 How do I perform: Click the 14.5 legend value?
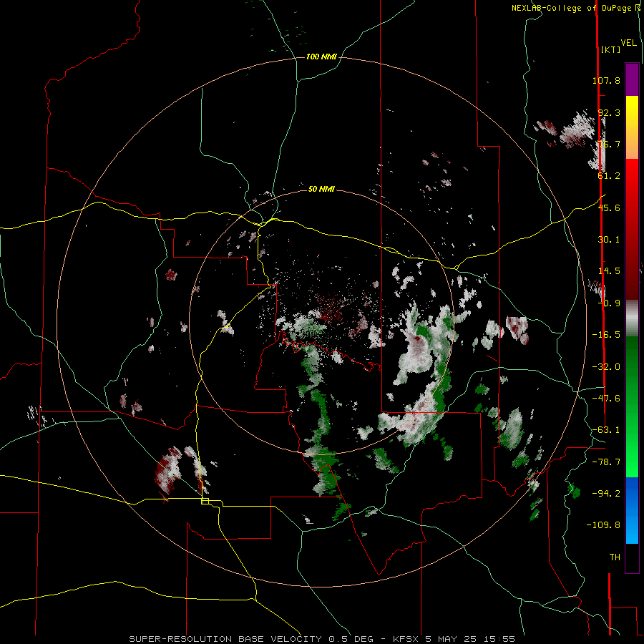[609, 271]
